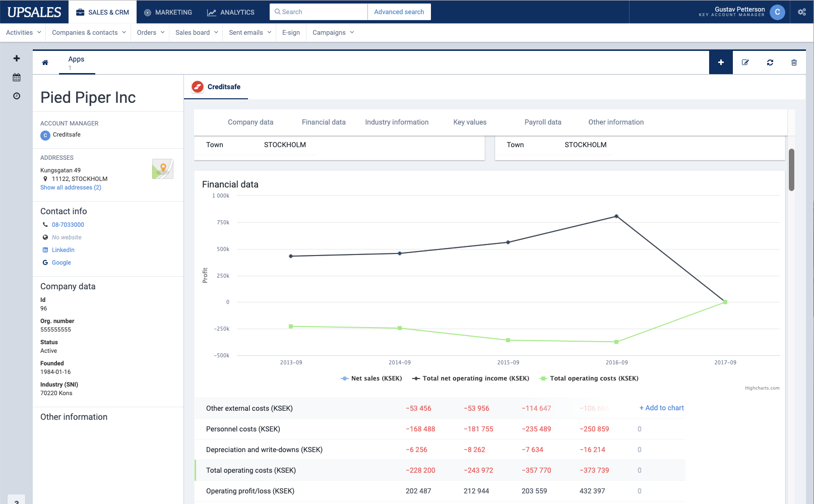Click Gustav Petterson user name
The image size is (814, 504).
[739, 9]
